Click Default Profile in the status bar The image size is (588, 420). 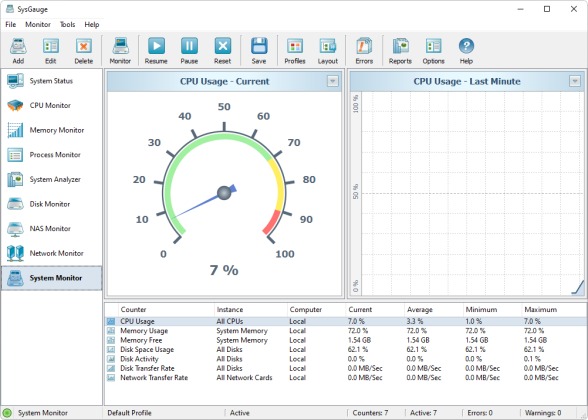tap(129, 413)
